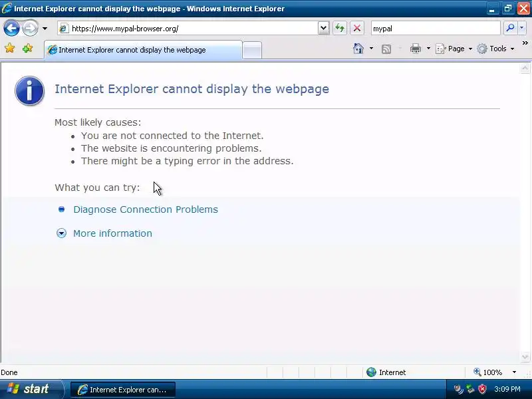This screenshot has height=399, width=532.
Task: Expand the address bar history dropdown
Action: tap(324, 29)
